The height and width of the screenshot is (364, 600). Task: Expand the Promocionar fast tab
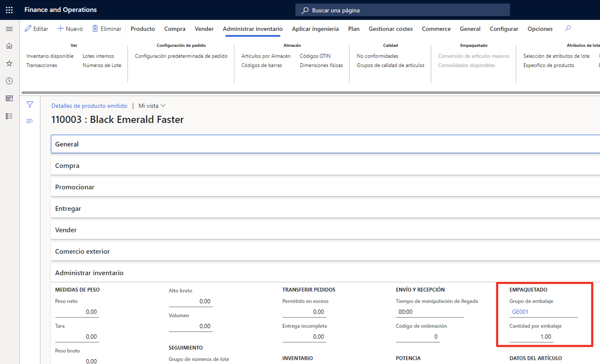pyautogui.click(x=325, y=187)
